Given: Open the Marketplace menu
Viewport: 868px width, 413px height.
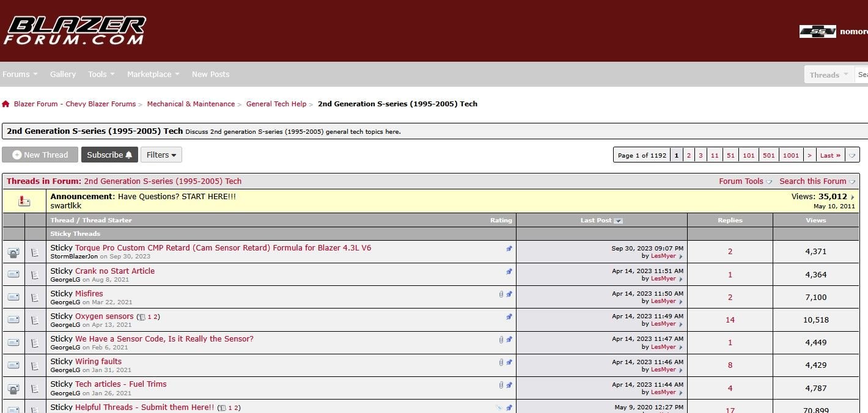Looking at the screenshot, I should click(153, 75).
